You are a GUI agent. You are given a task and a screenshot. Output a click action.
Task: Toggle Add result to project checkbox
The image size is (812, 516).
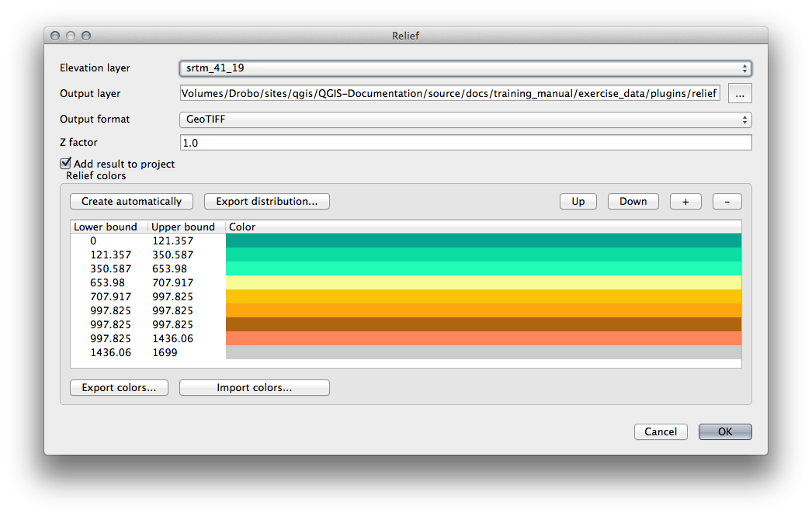click(66, 164)
